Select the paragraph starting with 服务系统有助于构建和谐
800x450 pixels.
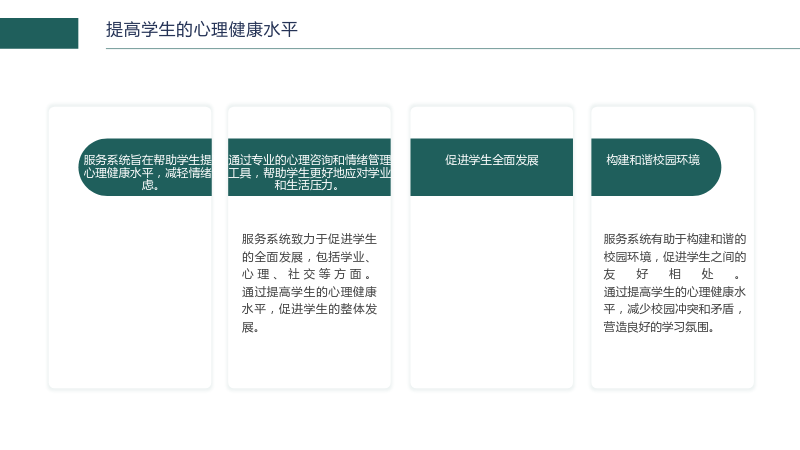coord(674,283)
